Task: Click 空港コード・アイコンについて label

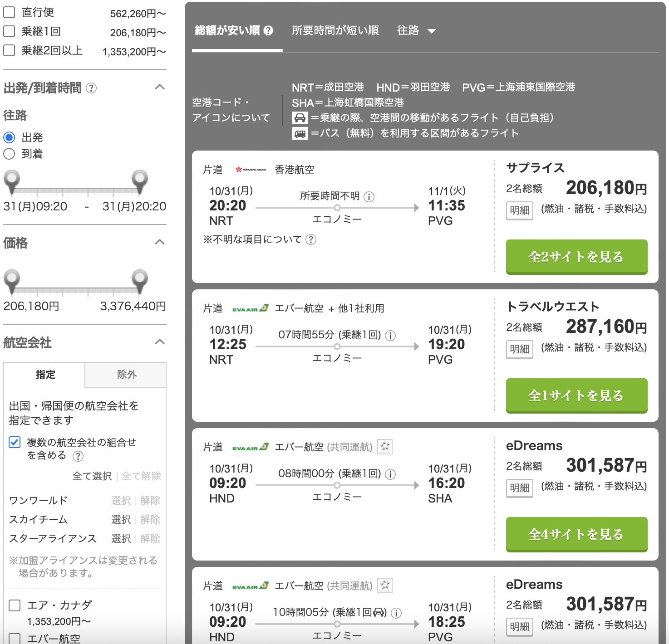Action: [231, 110]
